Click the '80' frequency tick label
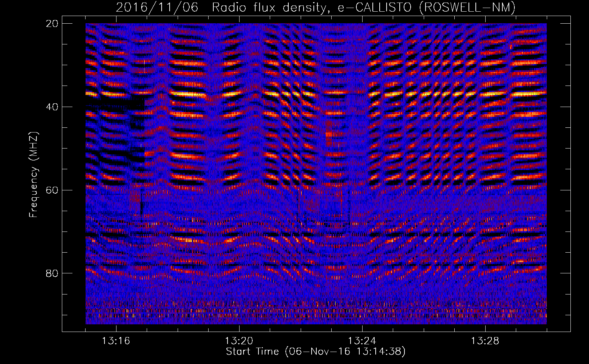Image resolution: width=589 pixels, height=364 pixels. tap(52, 273)
